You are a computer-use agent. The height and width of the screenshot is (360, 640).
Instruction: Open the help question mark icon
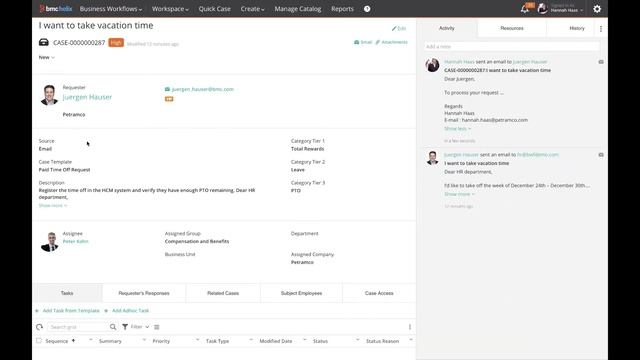tap(367, 9)
